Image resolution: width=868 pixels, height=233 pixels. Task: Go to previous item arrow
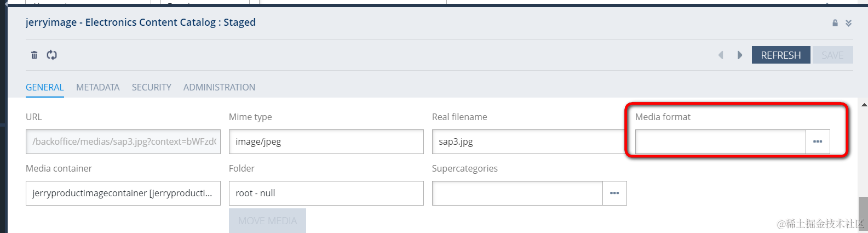721,55
